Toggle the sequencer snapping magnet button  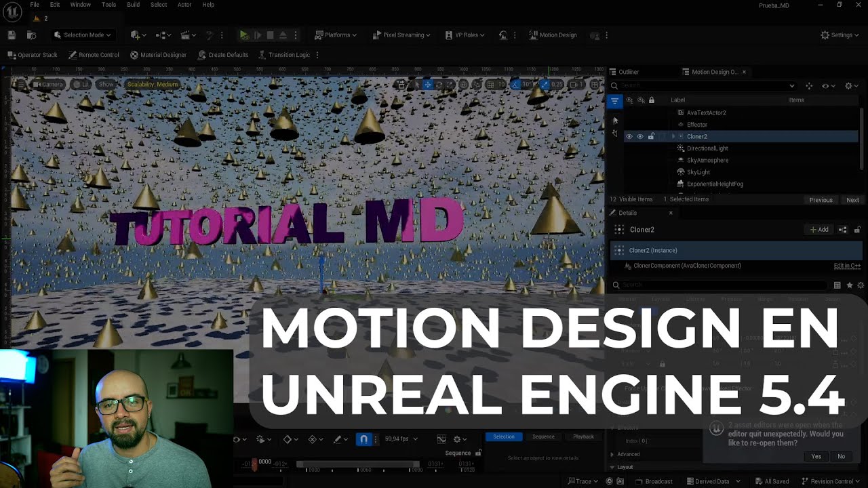pos(363,439)
